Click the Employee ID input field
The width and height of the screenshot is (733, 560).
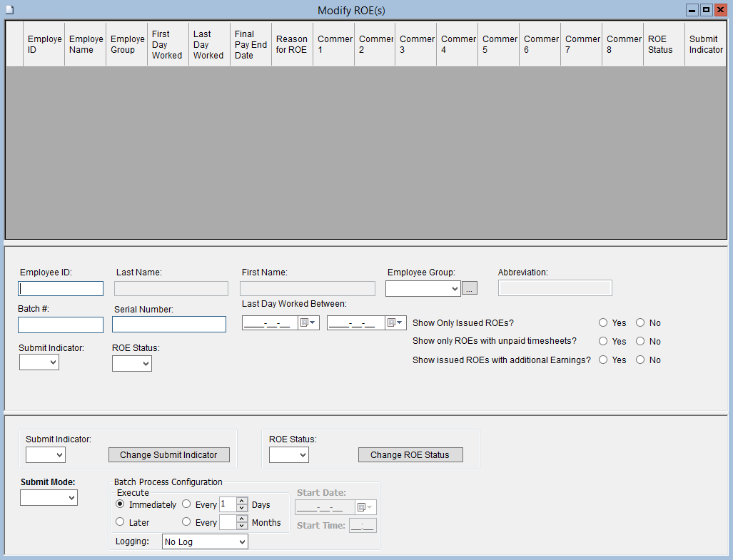(61, 289)
